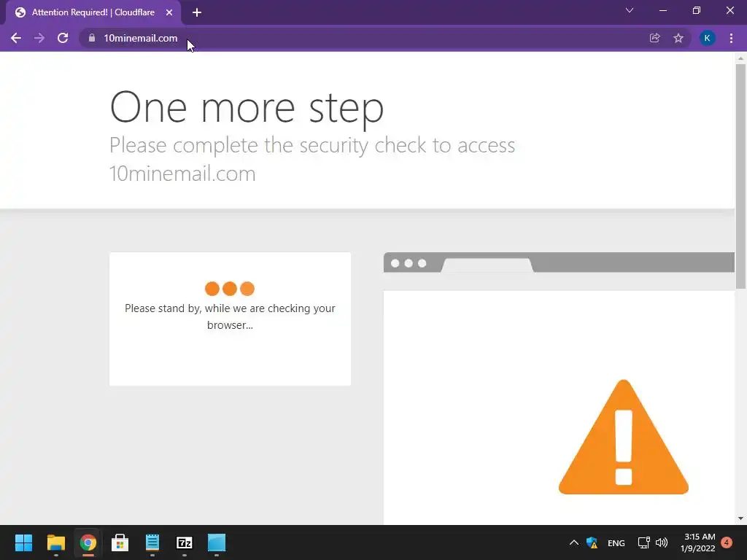747x560 pixels.
Task: Switch the ENG input language
Action: point(616,542)
